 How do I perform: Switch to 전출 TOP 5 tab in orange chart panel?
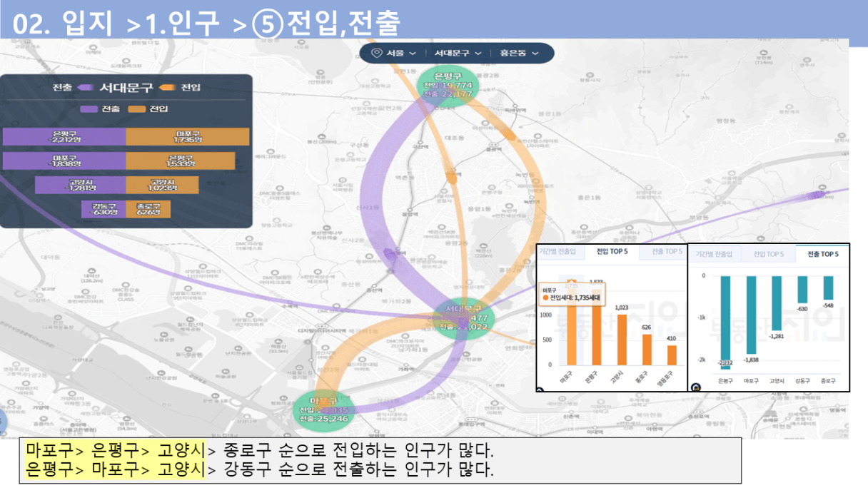(x=662, y=251)
